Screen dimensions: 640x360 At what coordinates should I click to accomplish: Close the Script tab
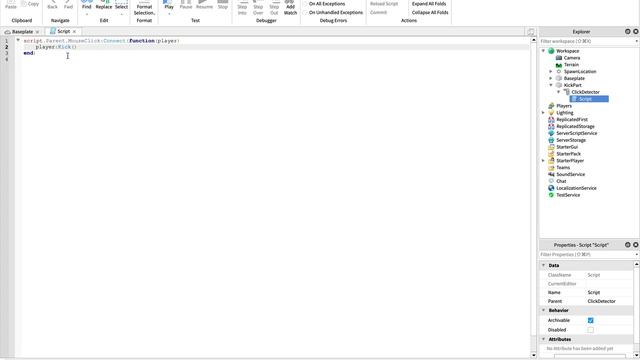[x=74, y=31]
